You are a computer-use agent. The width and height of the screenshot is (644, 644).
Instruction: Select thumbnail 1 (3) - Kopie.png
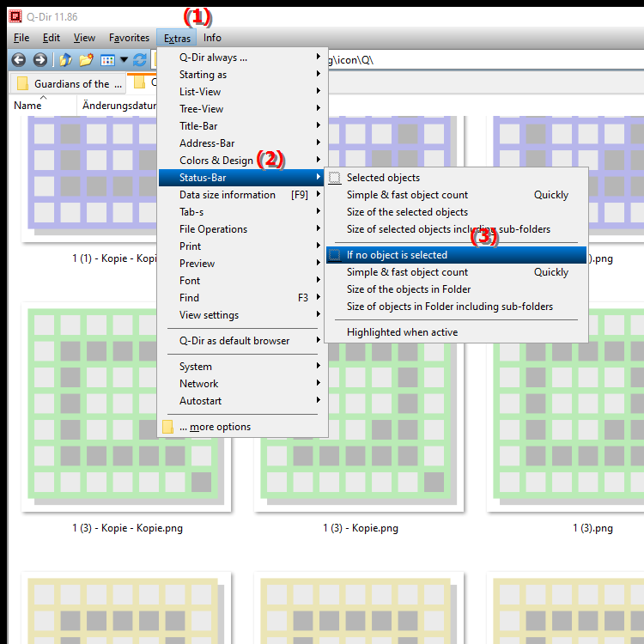click(x=359, y=407)
